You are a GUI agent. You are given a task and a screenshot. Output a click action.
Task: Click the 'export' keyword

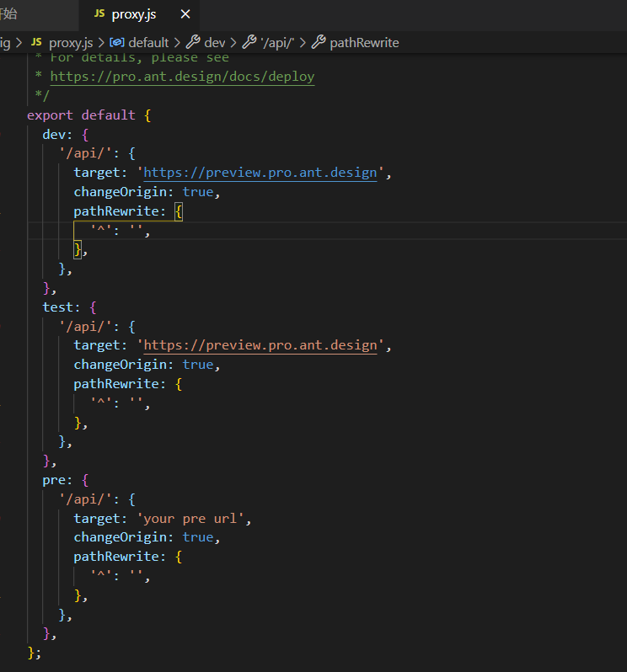[x=51, y=115]
